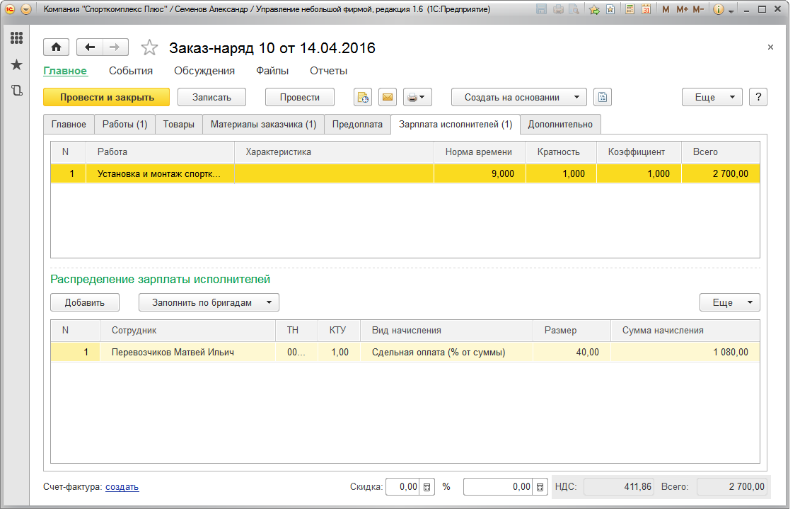This screenshot has width=812, height=509.
Task: Click создать invoice link
Action: (122, 487)
